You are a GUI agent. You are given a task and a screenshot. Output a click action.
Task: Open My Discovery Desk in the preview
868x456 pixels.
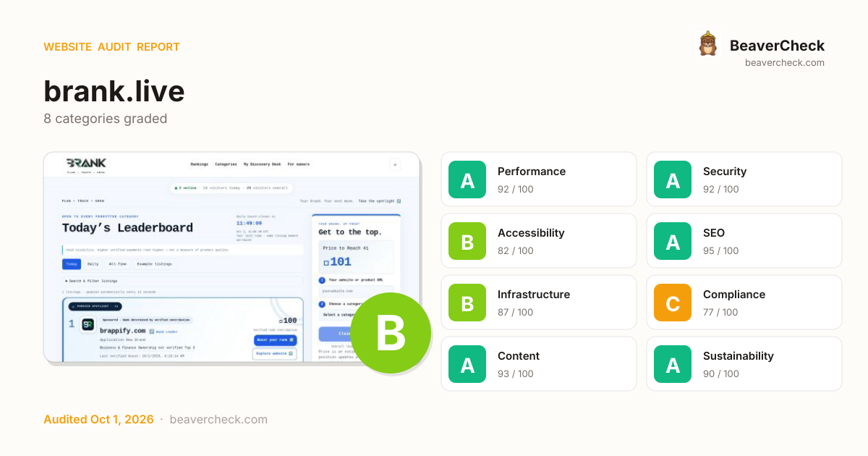pos(263,164)
